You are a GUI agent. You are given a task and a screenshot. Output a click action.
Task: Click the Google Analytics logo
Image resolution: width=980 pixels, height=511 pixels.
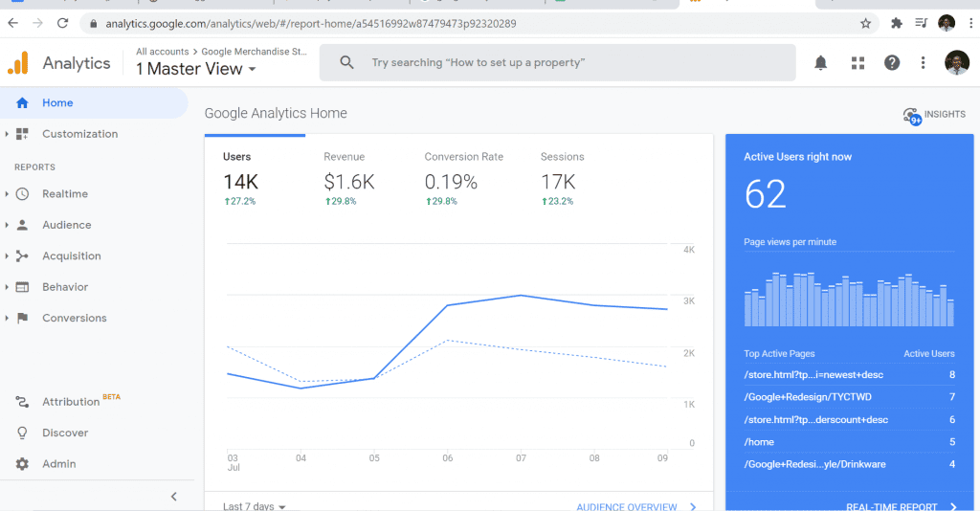[18, 63]
